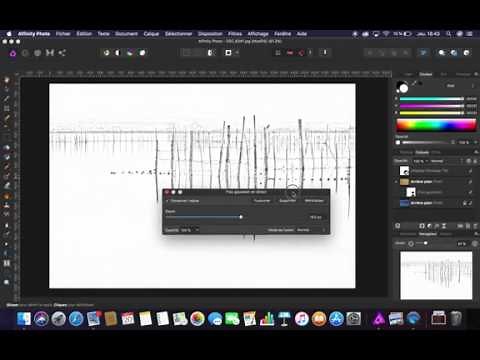Click the cyan colour slider
480x360 pixels.
[x=431, y=99]
